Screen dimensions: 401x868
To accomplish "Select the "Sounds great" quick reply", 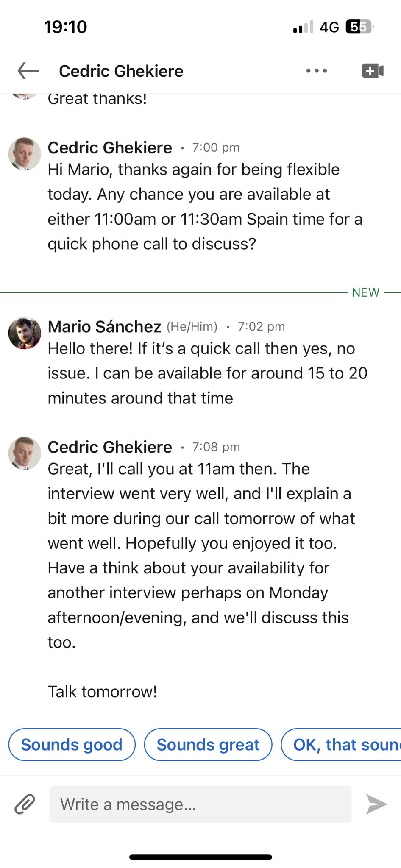I will coord(208,745).
